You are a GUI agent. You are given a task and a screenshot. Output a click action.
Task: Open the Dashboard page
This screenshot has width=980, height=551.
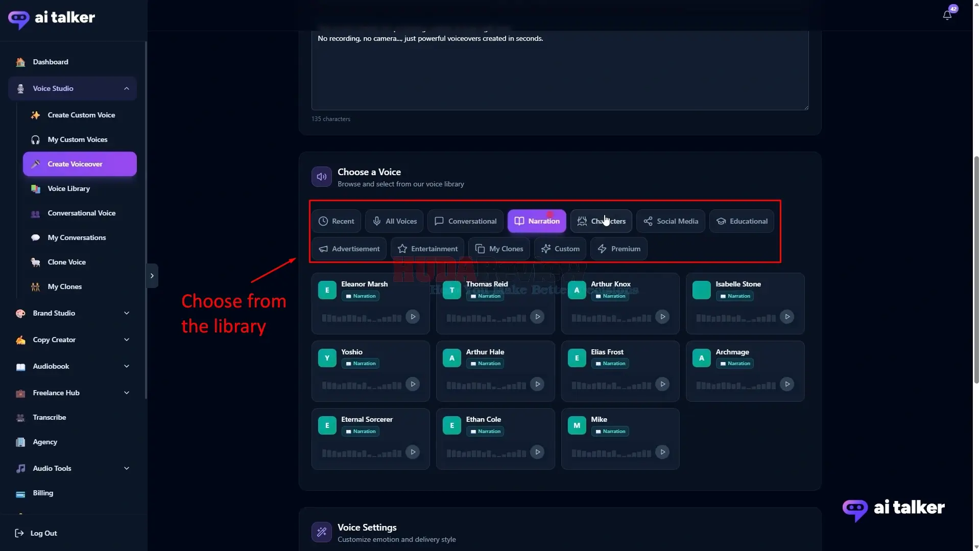click(73, 62)
